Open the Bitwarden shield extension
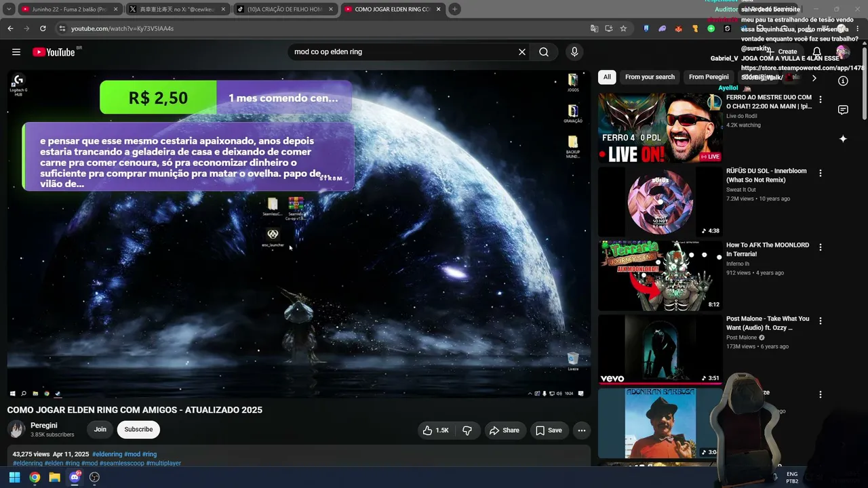 pyautogui.click(x=646, y=28)
